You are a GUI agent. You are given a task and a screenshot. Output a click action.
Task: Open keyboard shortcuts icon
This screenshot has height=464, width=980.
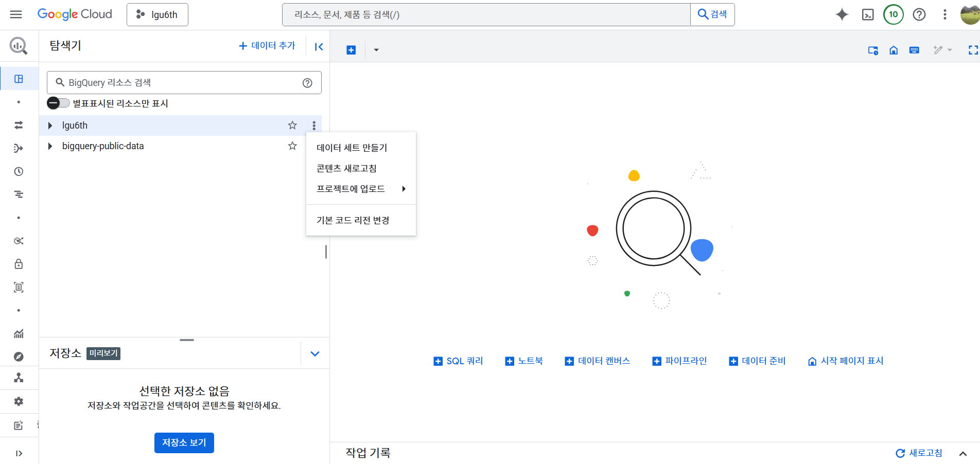(x=914, y=50)
